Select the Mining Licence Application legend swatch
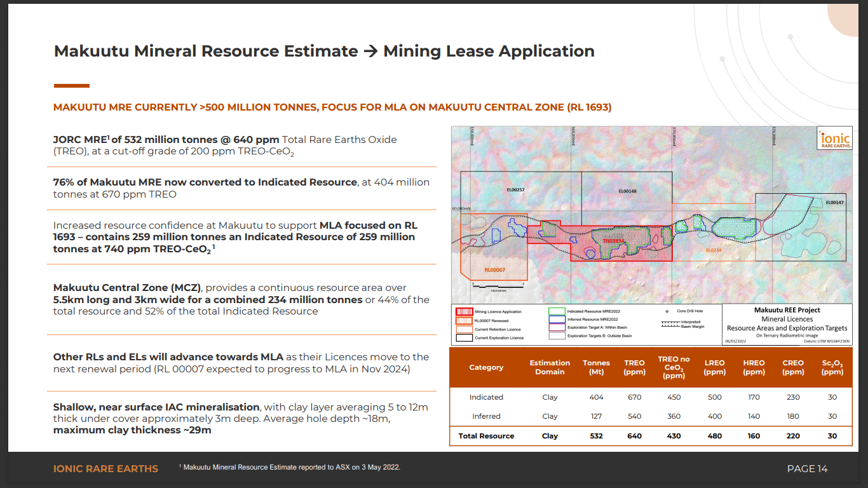Image resolution: width=868 pixels, height=488 pixels. pyautogui.click(x=464, y=311)
